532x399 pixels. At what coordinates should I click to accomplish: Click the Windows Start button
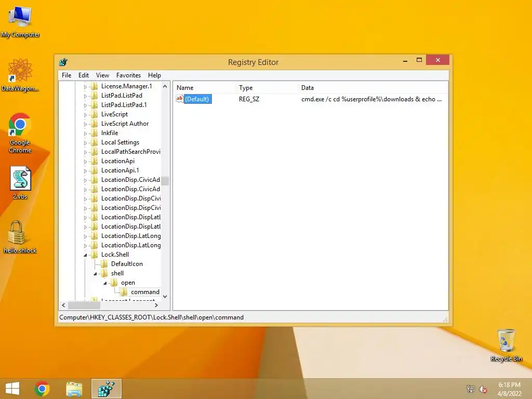(x=12, y=389)
